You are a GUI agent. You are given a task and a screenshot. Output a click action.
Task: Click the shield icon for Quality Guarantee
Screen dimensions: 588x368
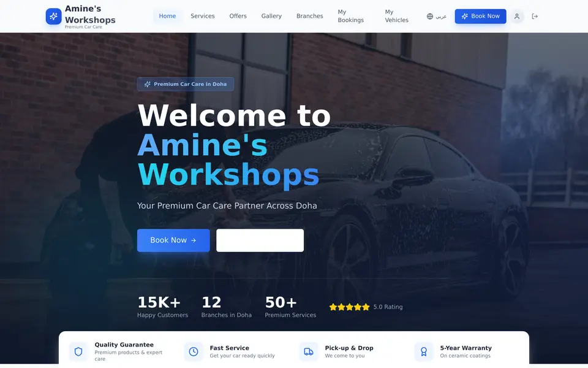point(78,351)
